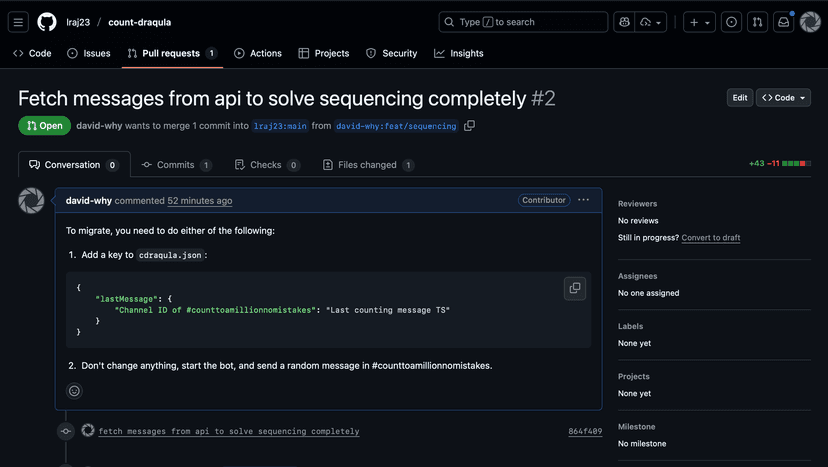
Task: Focus the Type / to search field
Action: [523, 22]
